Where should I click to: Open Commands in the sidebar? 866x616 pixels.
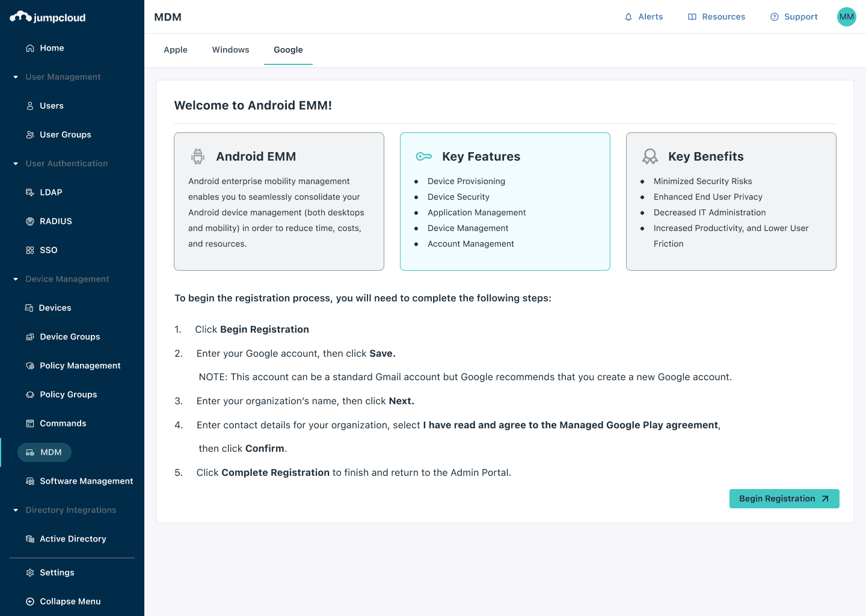pos(63,423)
